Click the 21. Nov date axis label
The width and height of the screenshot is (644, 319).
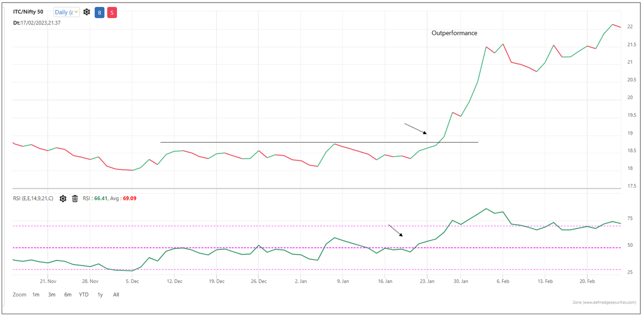point(48,281)
